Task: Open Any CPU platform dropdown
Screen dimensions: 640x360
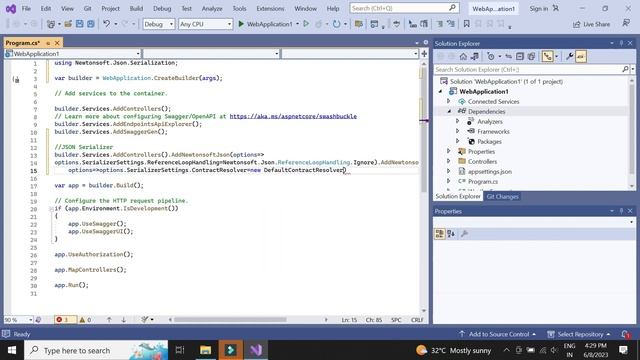Action: [x=205, y=24]
